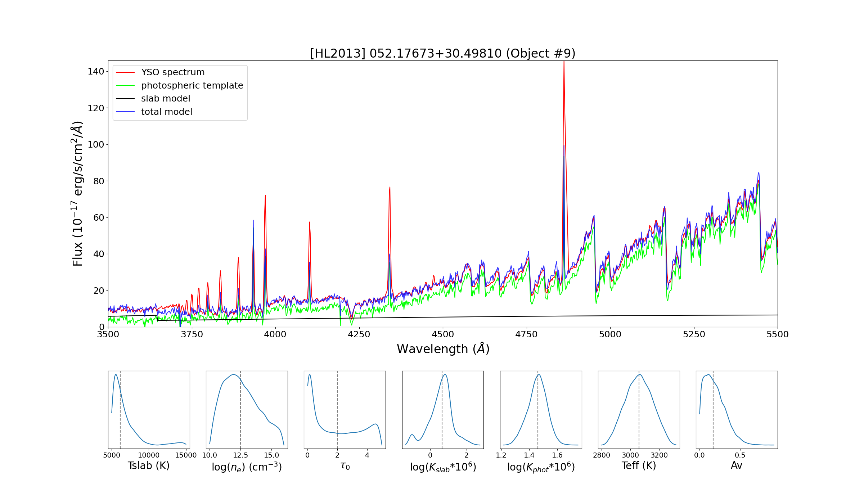Click the Tslab (K) posterior subplot
864x504 pixels.
point(149,410)
